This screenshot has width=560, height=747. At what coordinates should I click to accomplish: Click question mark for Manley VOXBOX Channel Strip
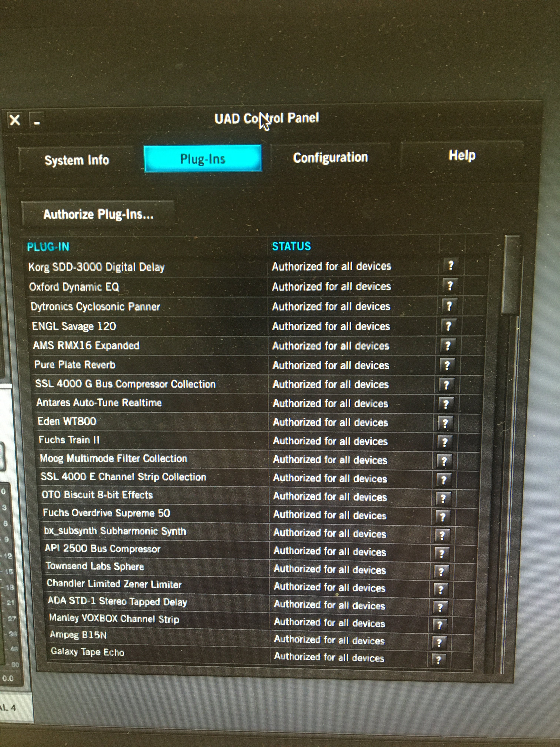pyautogui.click(x=439, y=624)
